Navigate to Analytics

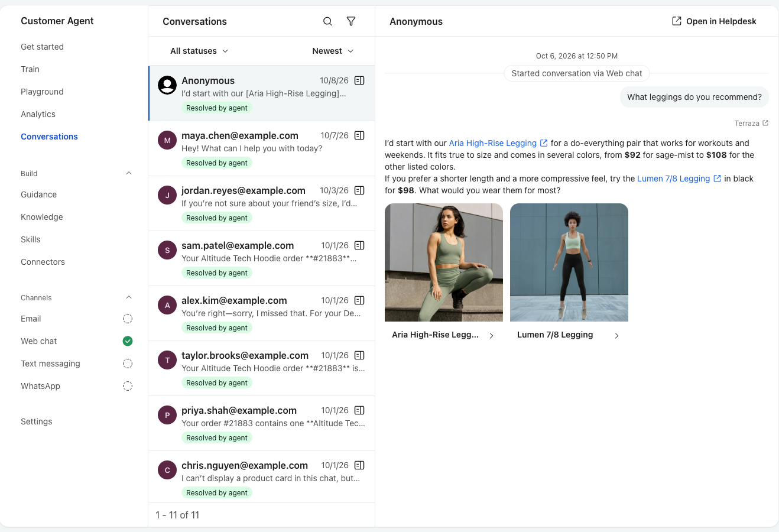[38, 114]
